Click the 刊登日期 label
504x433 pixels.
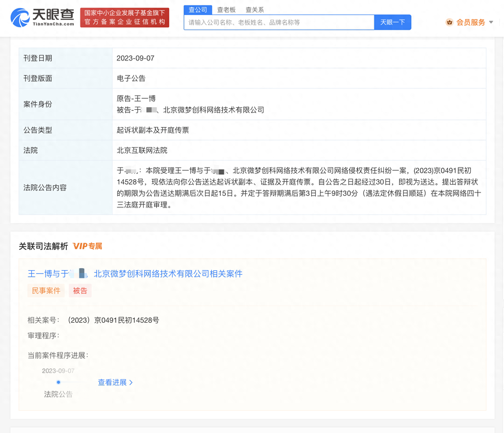[38, 58]
